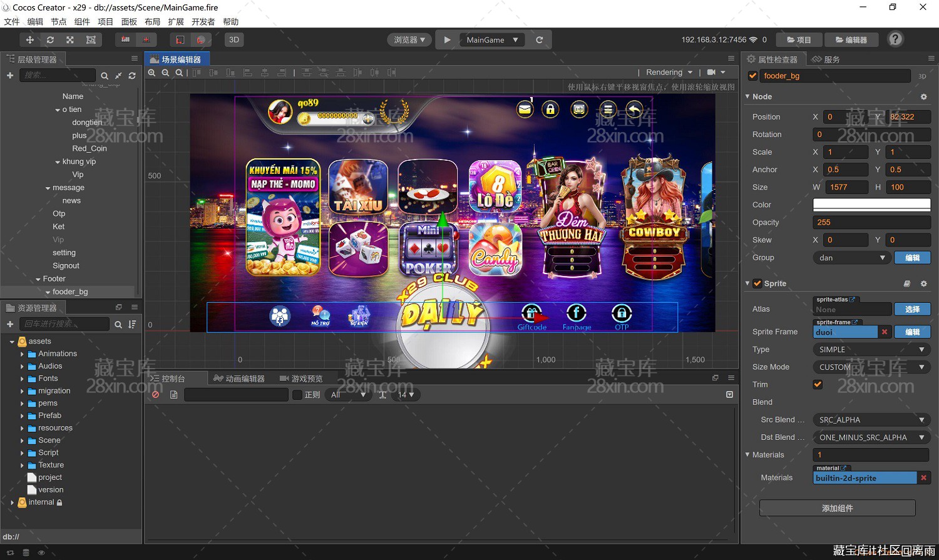
Task: Open the MainGame scene dropdown
Action: [492, 39]
